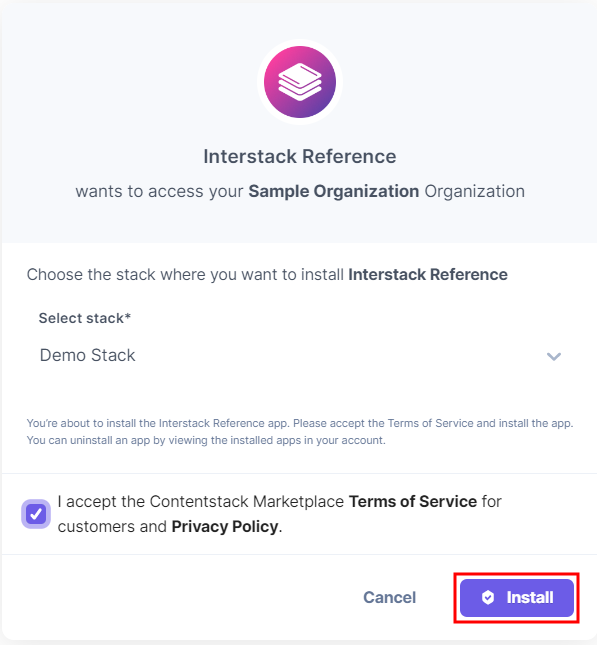Open the Privacy Policy link

tap(225, 527)
